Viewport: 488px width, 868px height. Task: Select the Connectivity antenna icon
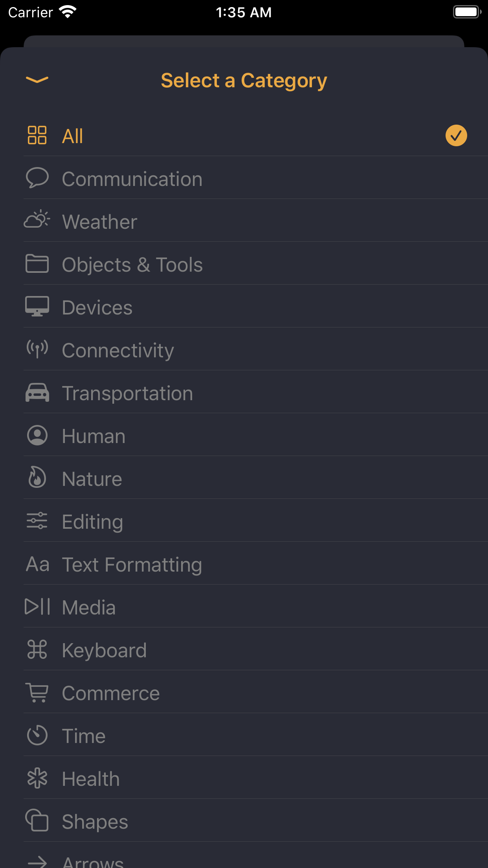37,349
